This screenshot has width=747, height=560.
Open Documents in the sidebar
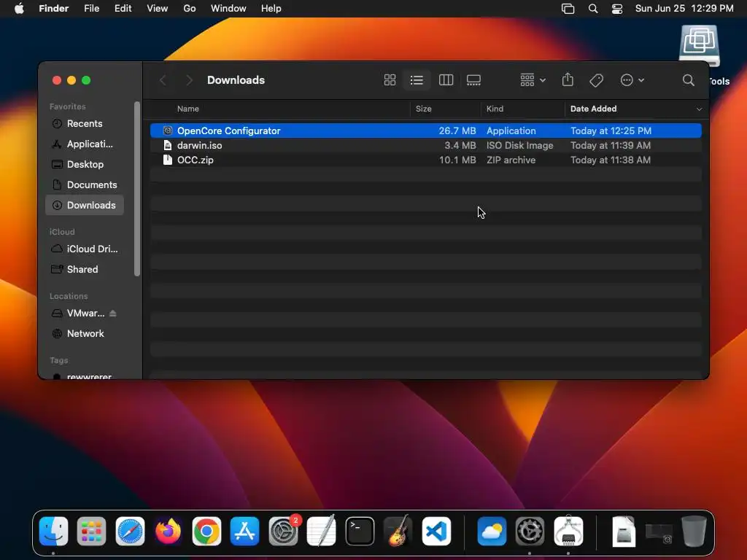85,184
